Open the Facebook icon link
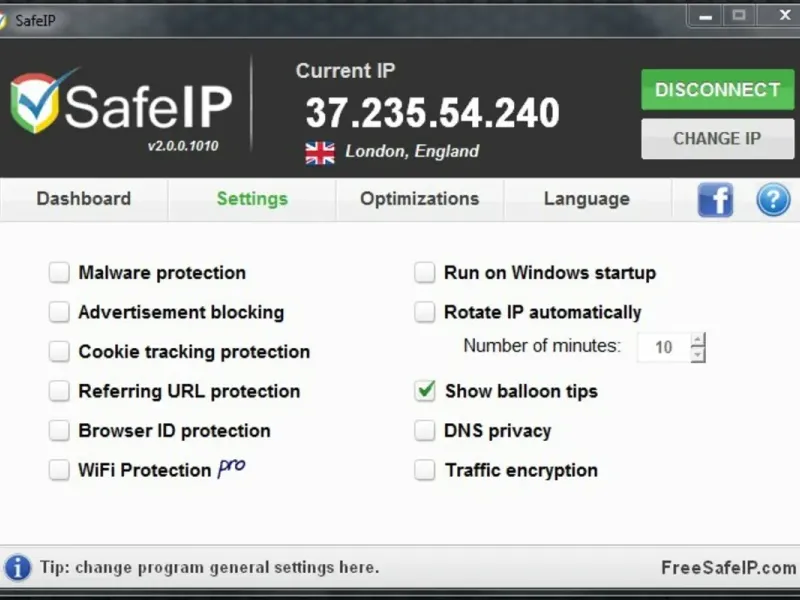 click(715, 199)
